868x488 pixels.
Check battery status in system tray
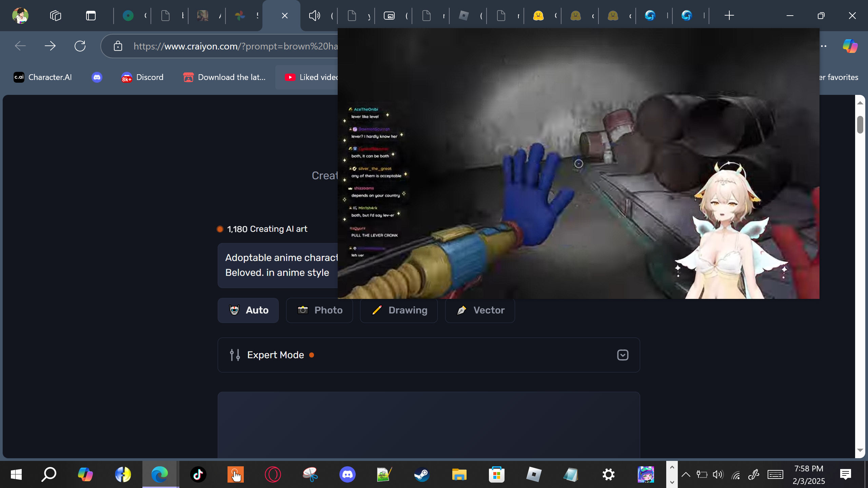[702, 474]
